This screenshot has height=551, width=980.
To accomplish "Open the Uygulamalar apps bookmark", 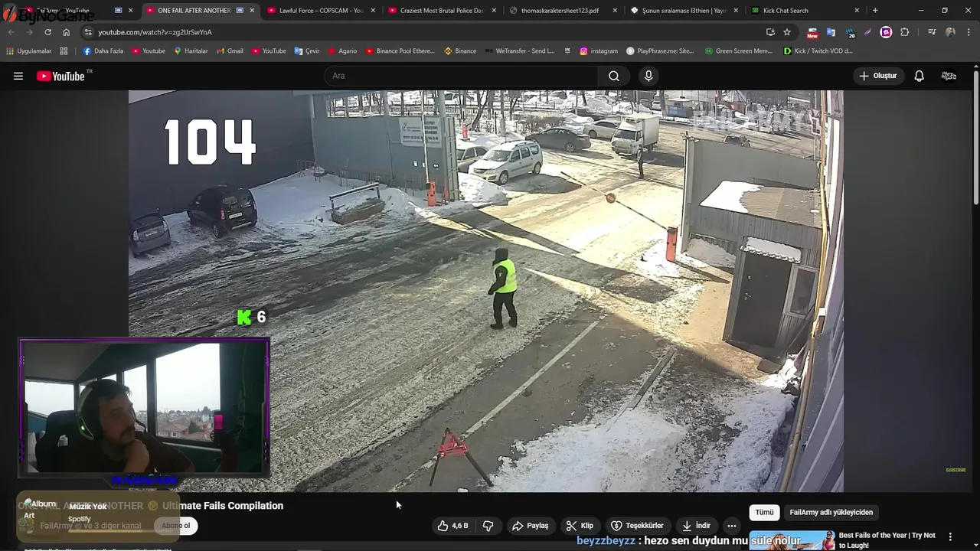I will click(x=29, y=51).
